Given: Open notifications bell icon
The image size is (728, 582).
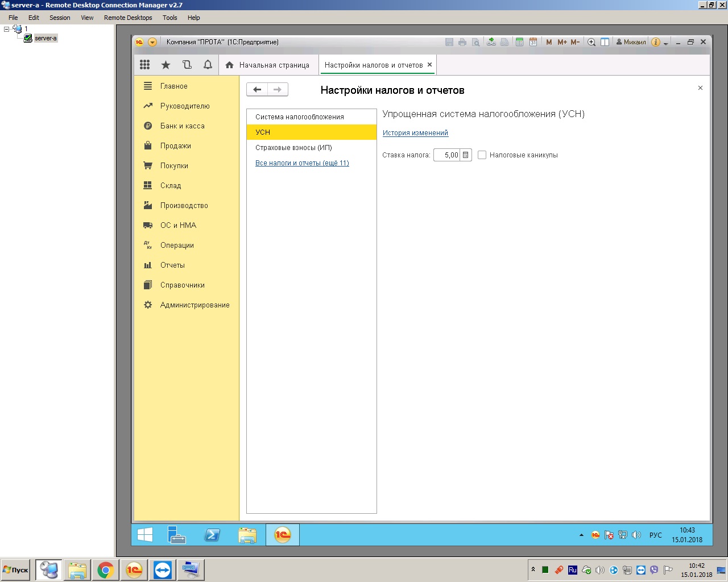Looking at the screenshot, I should point(208,65).
